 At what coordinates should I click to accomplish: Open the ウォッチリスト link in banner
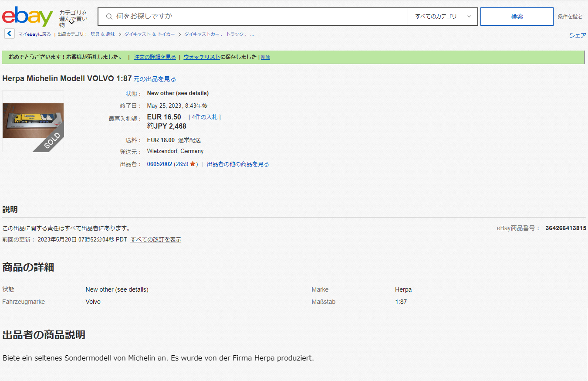point(202,57)
